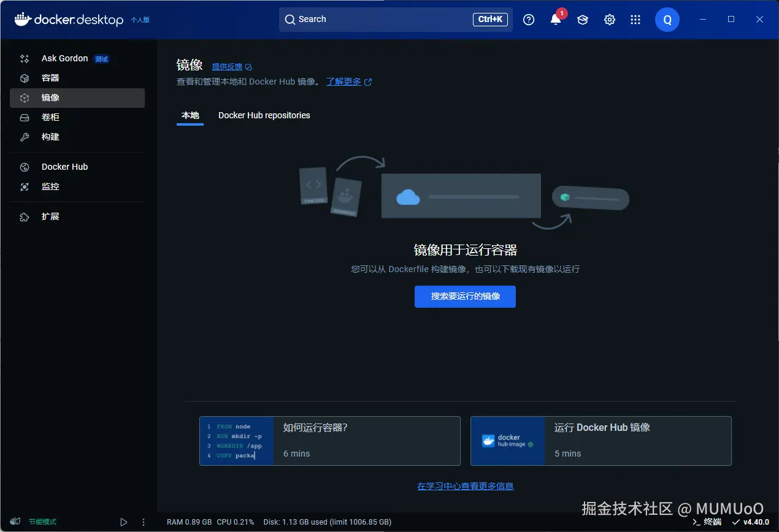Click the Search input field
Image resolution: width=779 pixels, height=532 pixels.
coord(396,20)
